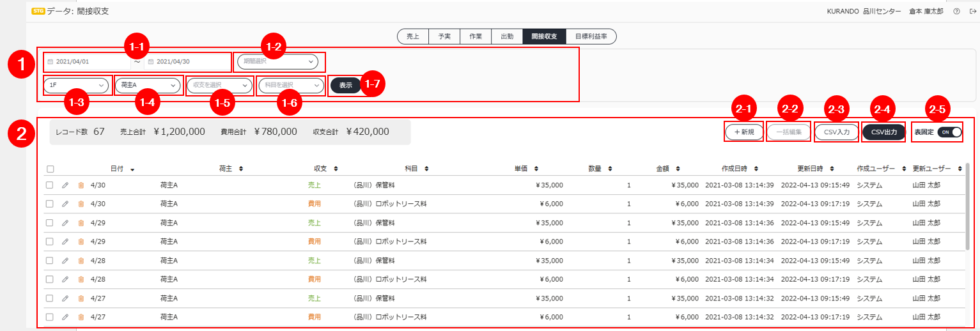This screenshot has height=331, width=980.
Task: Open the 期間選択 dropdown
Action: (277, 62)
